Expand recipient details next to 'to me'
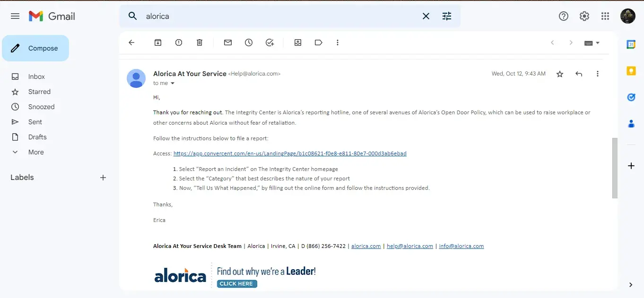Viewport: 644px width, 298px height. pyautogui.click(x=173, y=84)
